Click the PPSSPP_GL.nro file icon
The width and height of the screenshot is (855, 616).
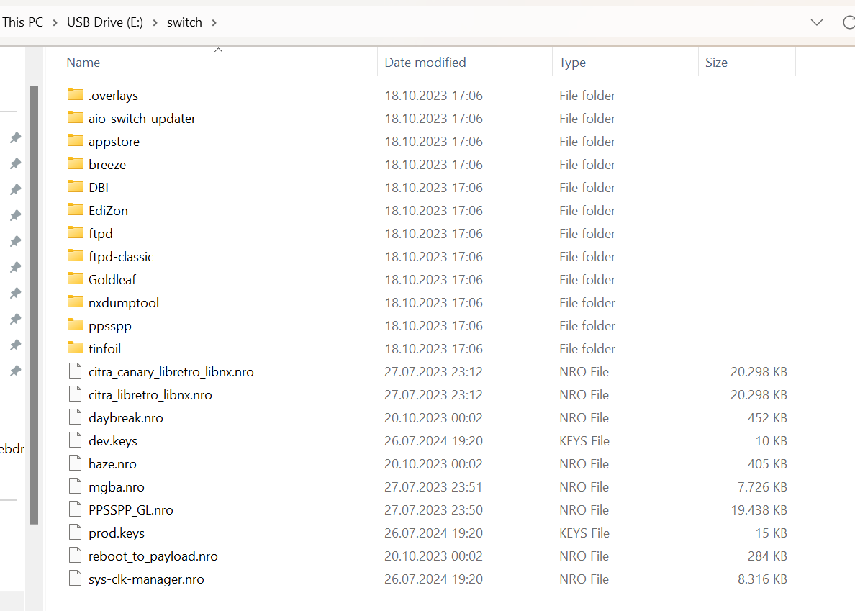click(x=76, y=509)
